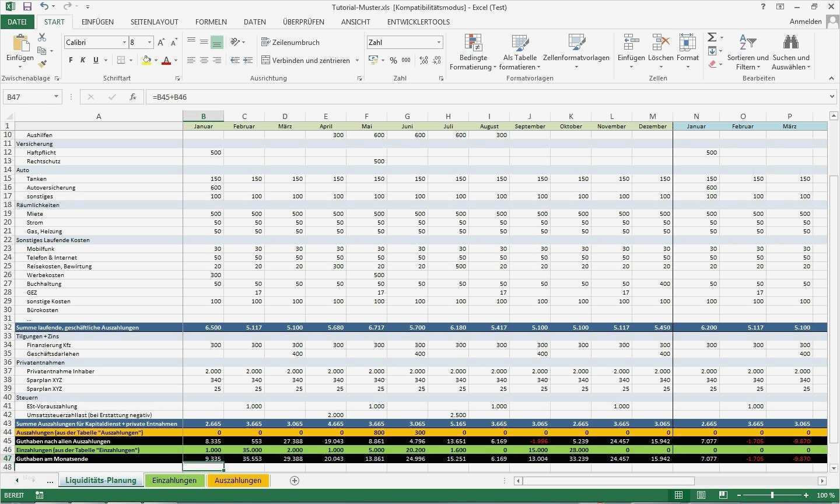Apply percent format using the % icon
Screen dimensions: 840x504
coord(394,60)
